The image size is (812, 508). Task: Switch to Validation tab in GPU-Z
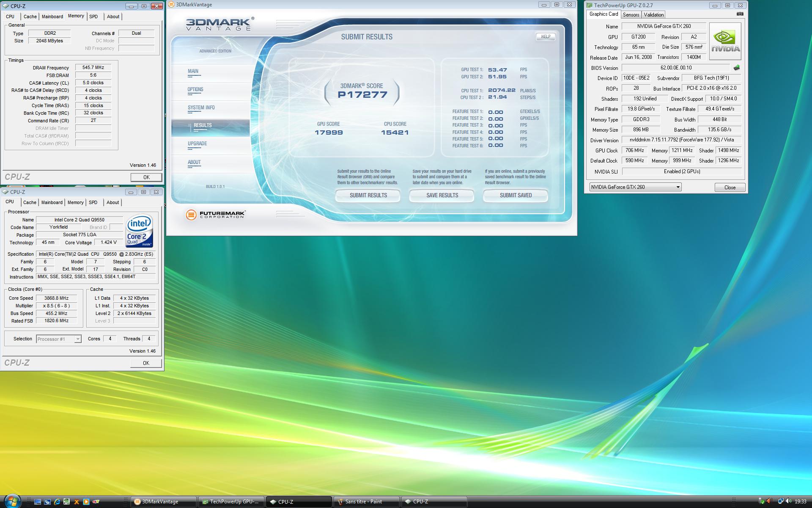654,15
